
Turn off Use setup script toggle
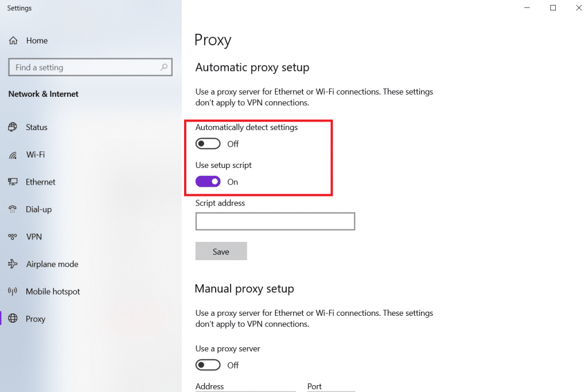208,182
